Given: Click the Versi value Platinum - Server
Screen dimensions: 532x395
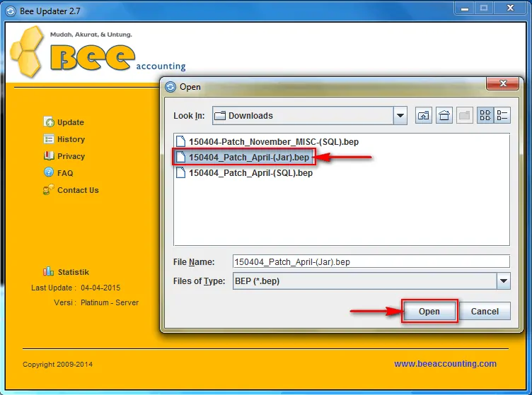Looking at the screenshot, I should pyautogui.click(x=110, y=302).
